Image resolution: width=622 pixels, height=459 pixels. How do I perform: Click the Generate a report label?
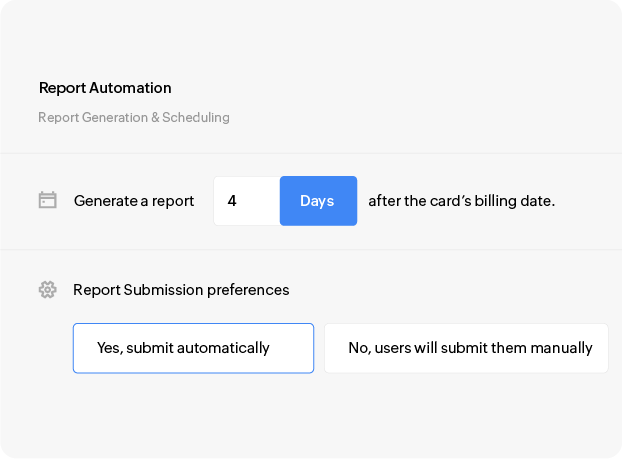[134, 201]
